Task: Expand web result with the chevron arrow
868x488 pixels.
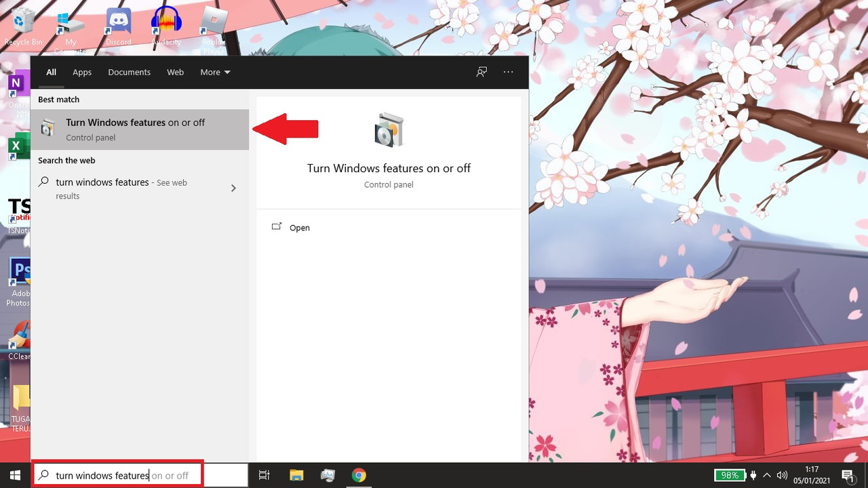Action: [x=233, y=188]
